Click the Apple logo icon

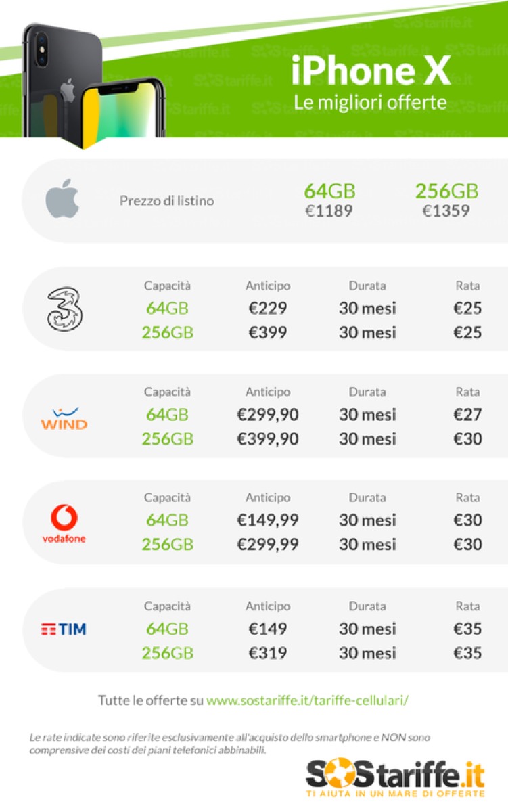(62, 200)
